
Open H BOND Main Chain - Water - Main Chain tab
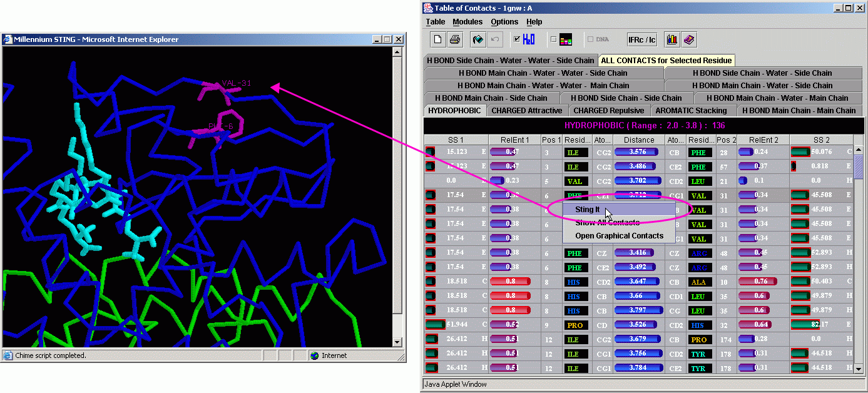point(777,98)
